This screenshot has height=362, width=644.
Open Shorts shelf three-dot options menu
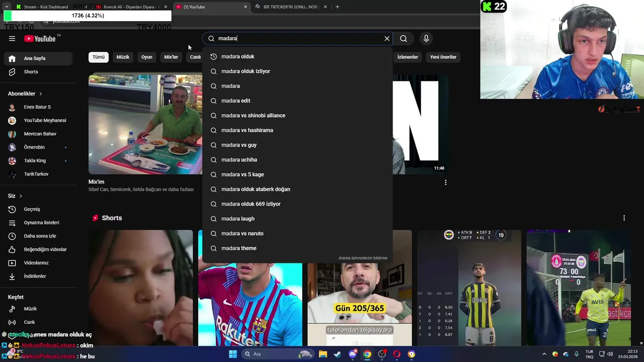click(624, 218)
